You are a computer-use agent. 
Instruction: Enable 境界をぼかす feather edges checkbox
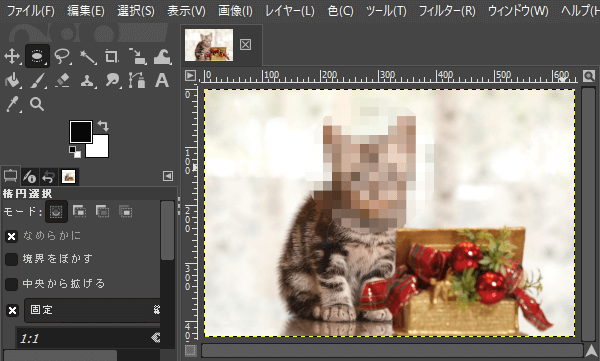(11, 259)
